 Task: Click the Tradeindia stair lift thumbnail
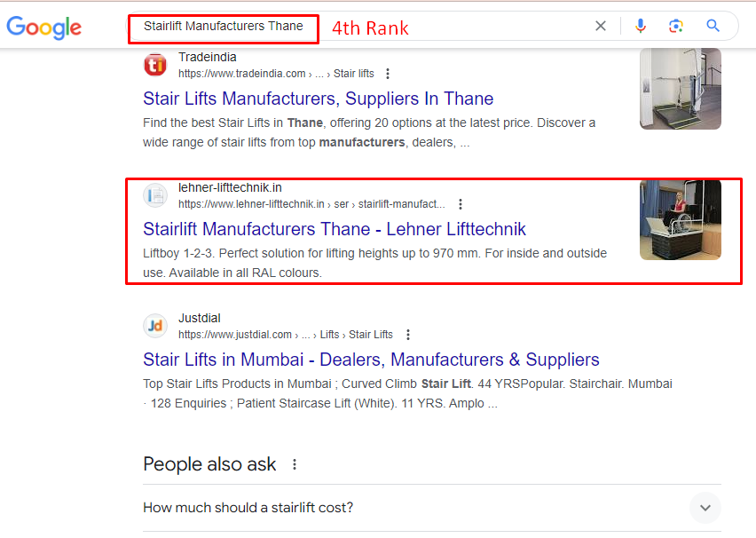click(x=681, y=88)
